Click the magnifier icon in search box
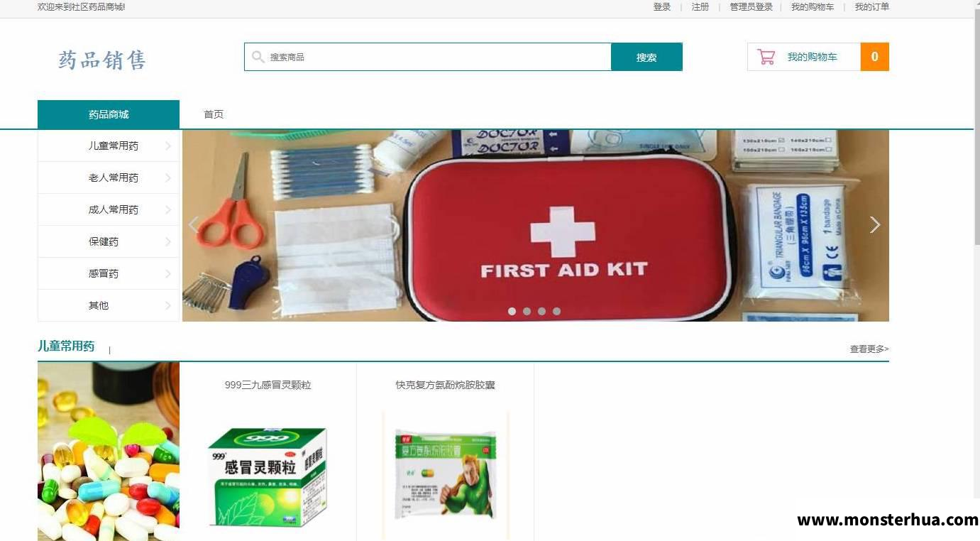Screen dimensions: 980x541 click(258, 57)
